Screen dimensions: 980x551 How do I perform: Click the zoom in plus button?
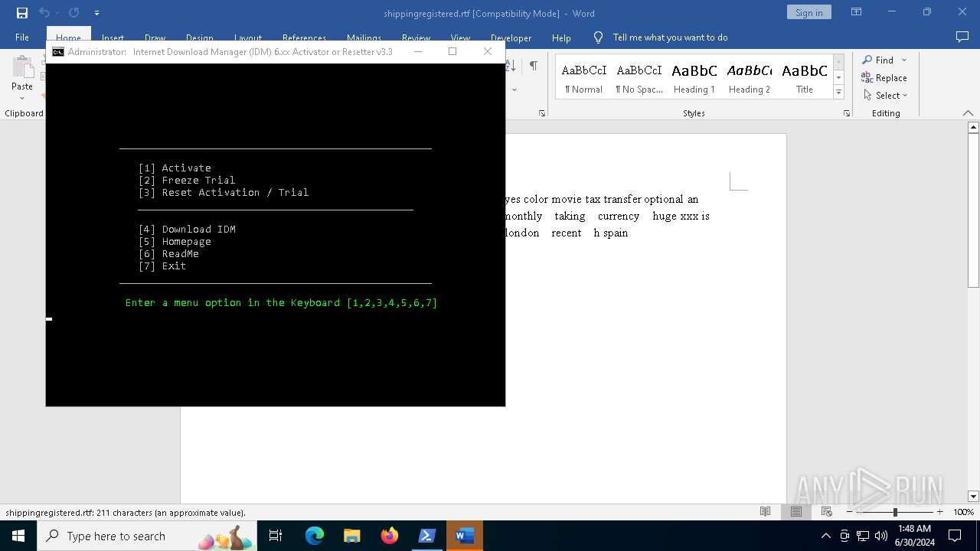pos(939,512)
